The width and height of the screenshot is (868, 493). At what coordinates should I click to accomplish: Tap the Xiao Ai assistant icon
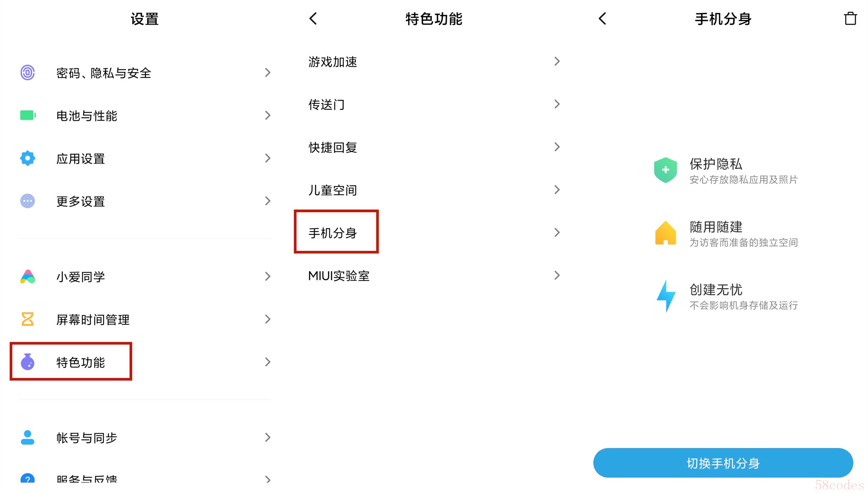pos(28,277)
